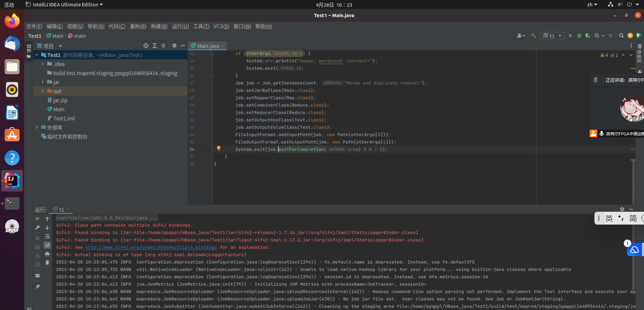This screenshot has width=644, height=310.
Task: Build project with the green hammer icon
Action: pos(533,36)
